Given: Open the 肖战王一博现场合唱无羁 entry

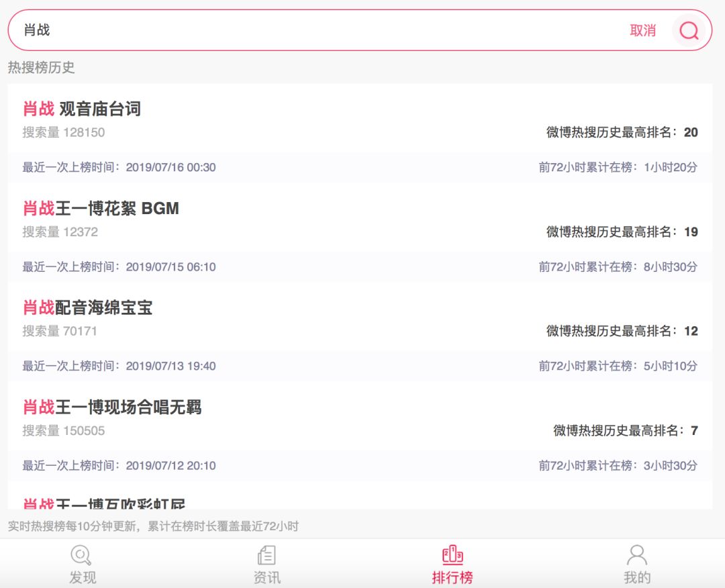Looking at the screenshot, I should 112,407.
